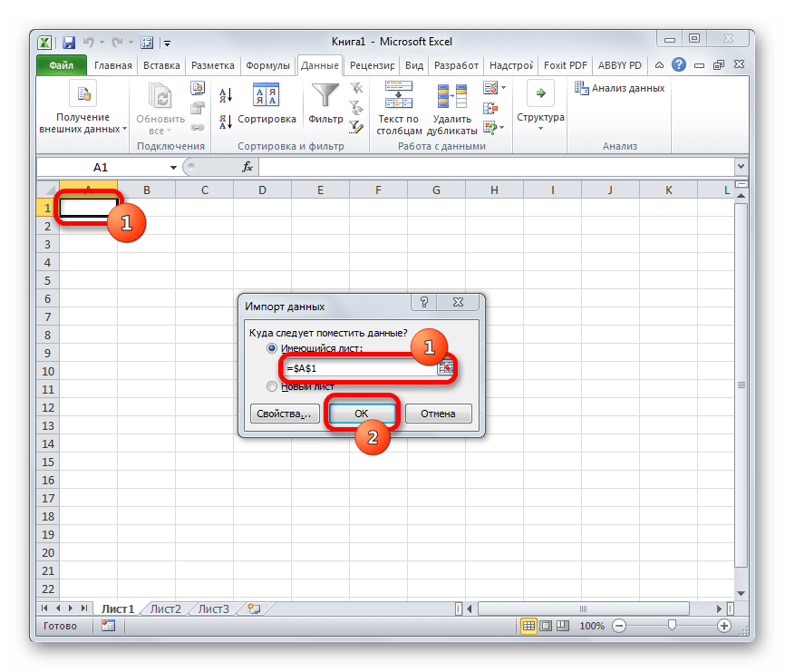
Task: Switch to the 'Лист2' sheet tab
Action: point(166,609)
